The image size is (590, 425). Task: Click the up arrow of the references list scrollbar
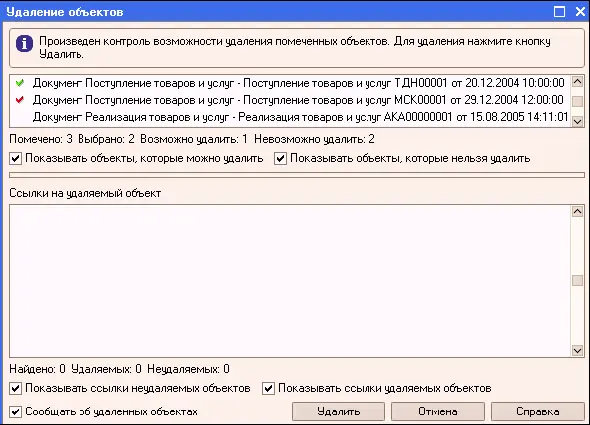point(577,211)
